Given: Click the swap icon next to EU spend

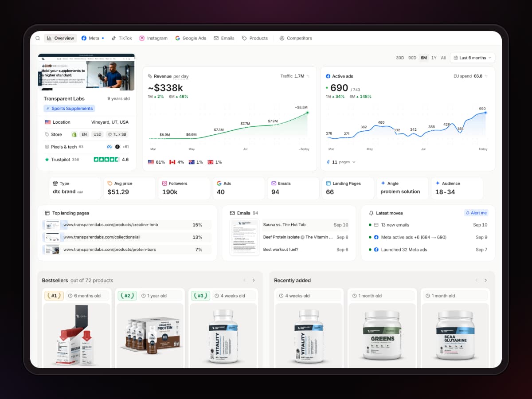Looking at the screenshot, I should (486, 76).
